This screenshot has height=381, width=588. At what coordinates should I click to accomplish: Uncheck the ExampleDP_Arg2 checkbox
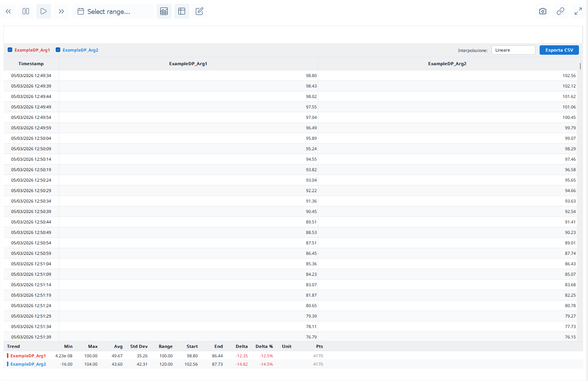click(x=58, y=50)
